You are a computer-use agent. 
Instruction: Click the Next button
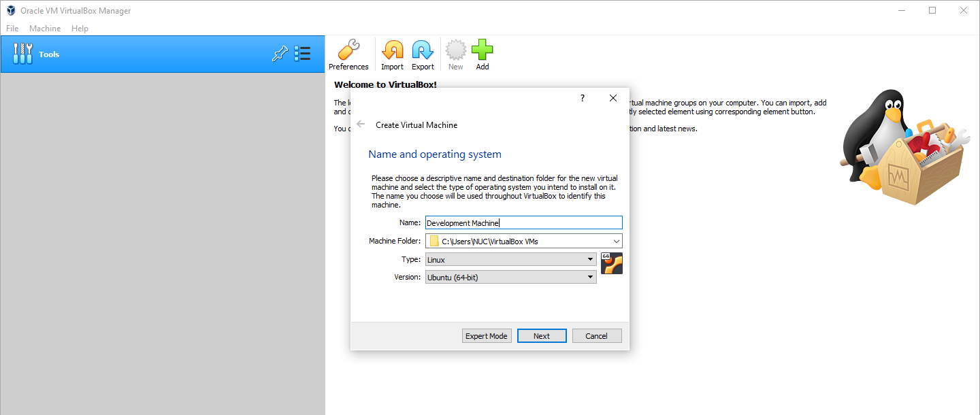[542, 336]
